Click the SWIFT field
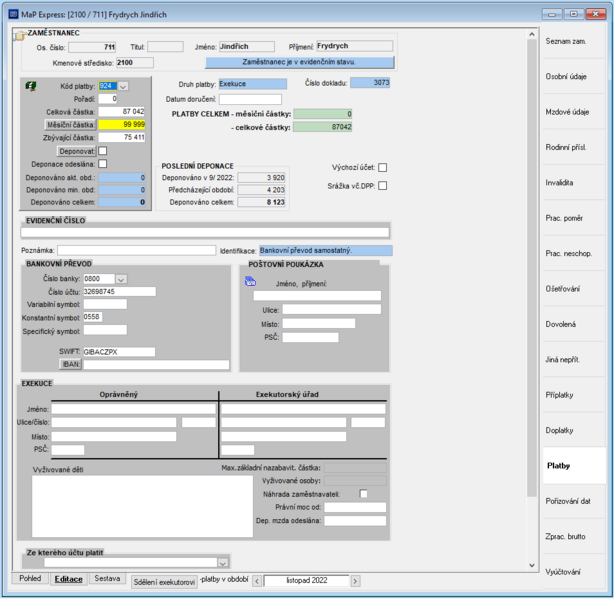 point(119,352)
